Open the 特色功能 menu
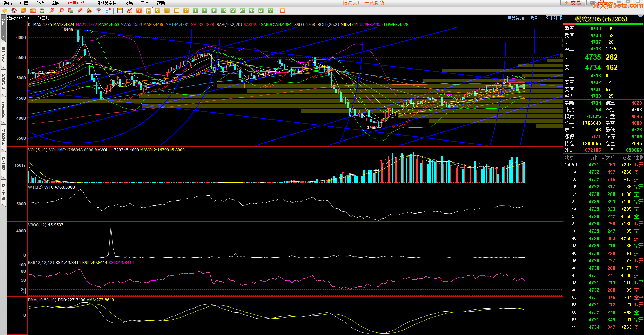Viewport: 644px width, 335px height. 76,3
